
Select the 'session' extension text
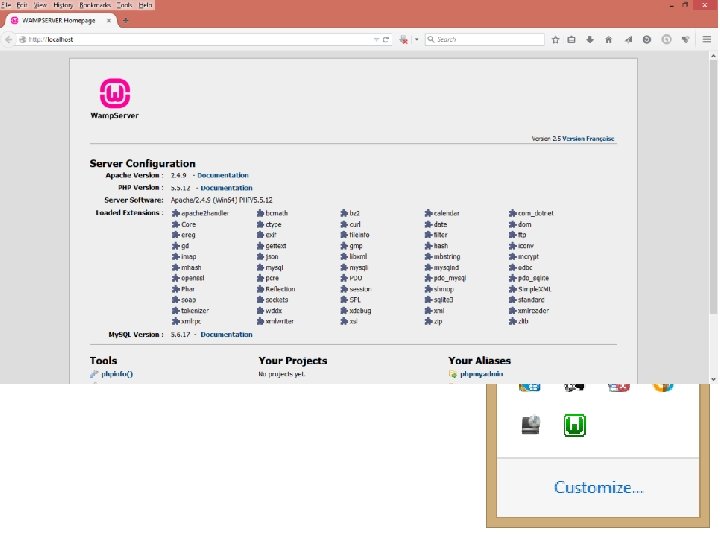pos(360,289)
